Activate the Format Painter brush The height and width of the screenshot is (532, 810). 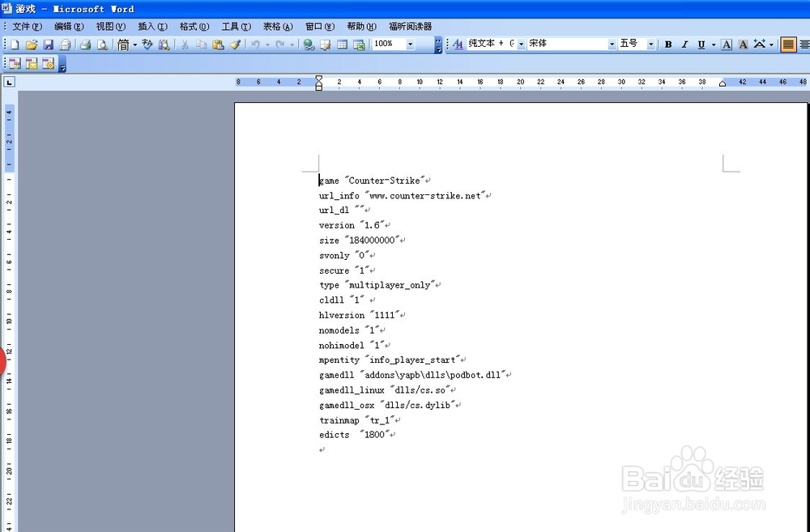click(235, 45)
